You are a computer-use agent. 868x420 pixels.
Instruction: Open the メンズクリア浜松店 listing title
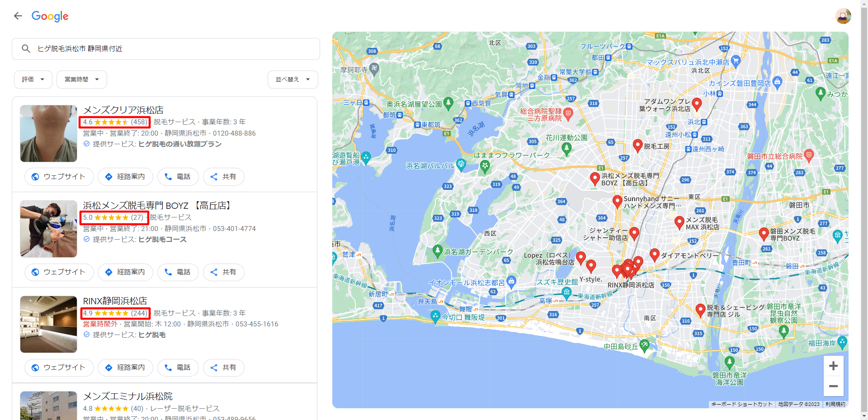click(x=123, y=110)
